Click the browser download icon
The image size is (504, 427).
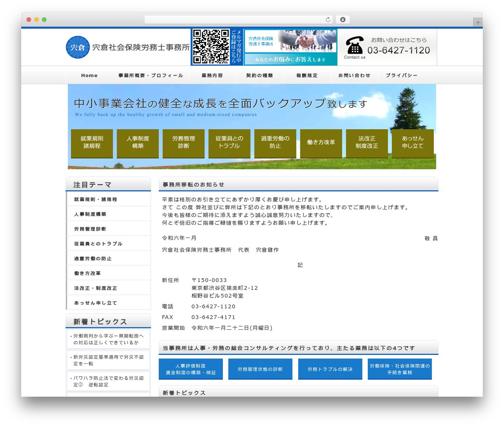point(343,20)
